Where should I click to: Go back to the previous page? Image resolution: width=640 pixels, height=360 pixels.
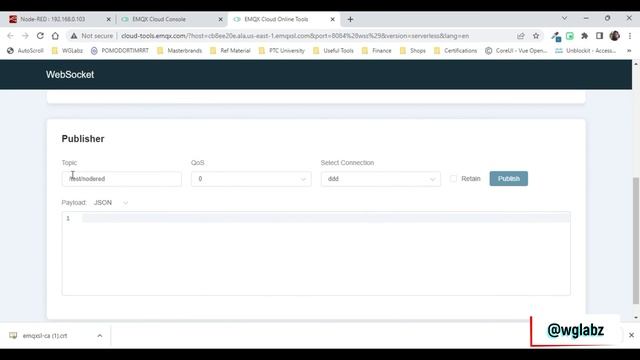coord(10,36)
